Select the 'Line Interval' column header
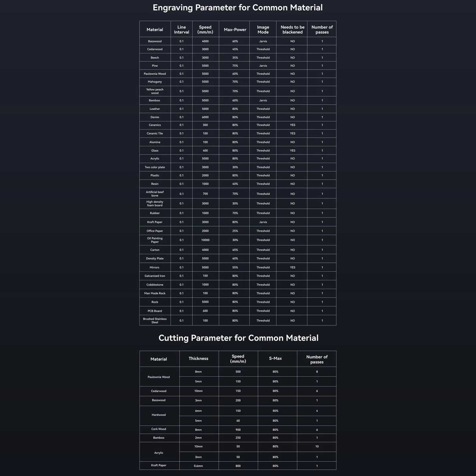The image size is (476, 476). 181,29
